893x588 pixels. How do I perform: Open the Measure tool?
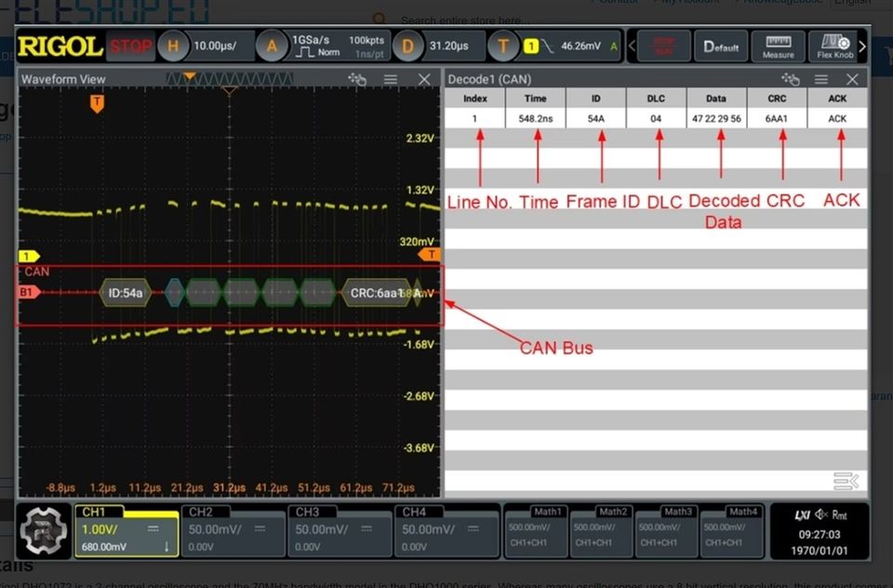(778, 47)
